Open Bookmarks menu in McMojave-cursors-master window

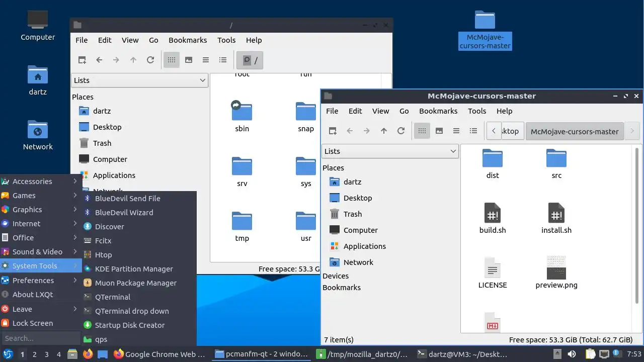438,111
